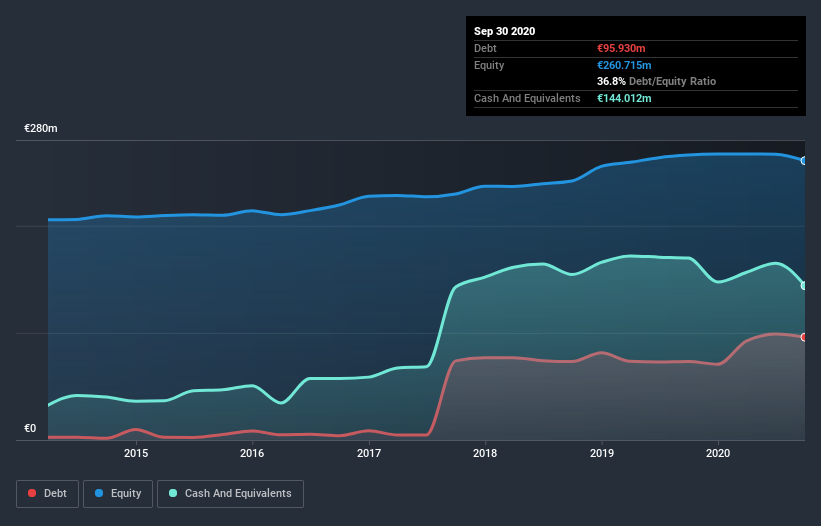Viewport: 821px width, 526px height.
Task: Click the teal Cash And Equivalents legend dot
Action: (x=173, y=493)
